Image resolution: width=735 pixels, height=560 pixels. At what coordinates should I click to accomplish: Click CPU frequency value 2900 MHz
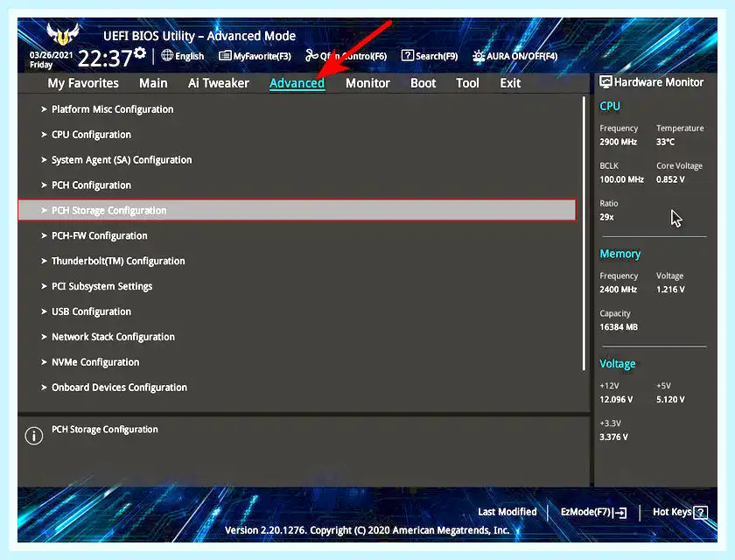[618, 142]
